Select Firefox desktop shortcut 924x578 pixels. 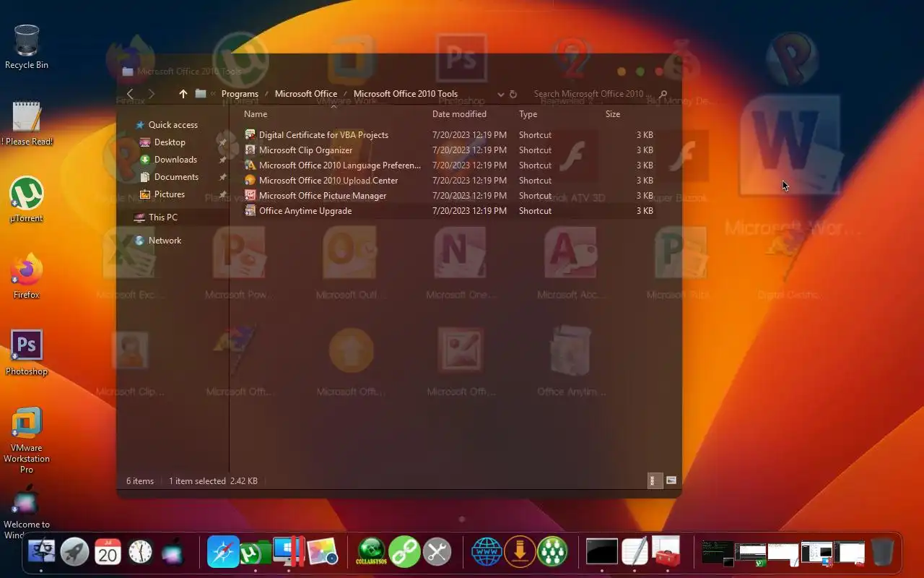click(x=27, y=276)
